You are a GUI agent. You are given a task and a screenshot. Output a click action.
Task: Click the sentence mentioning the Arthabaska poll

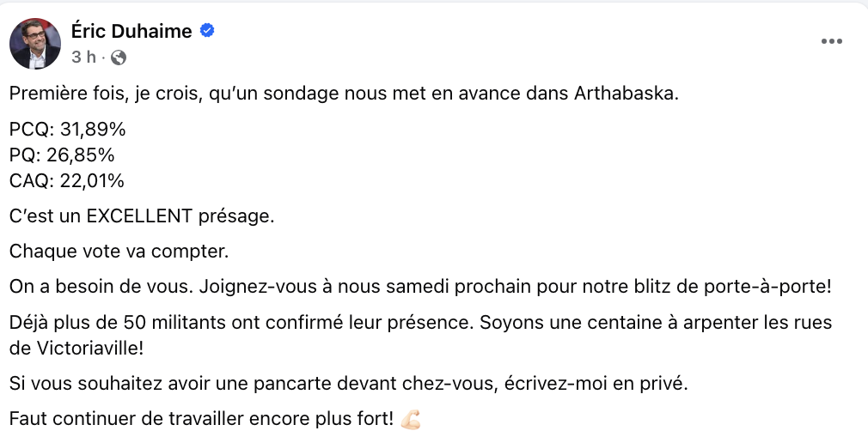point(344,94)
